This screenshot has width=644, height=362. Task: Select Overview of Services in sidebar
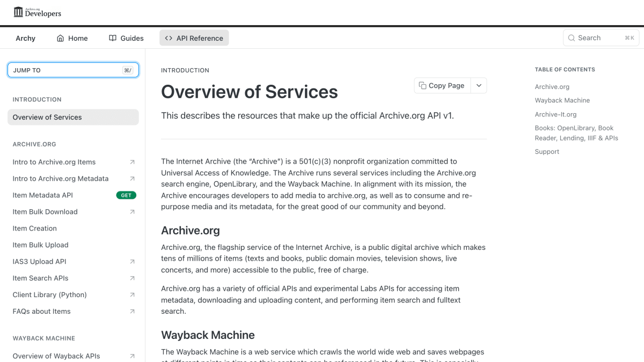click(x=73, y=117)
